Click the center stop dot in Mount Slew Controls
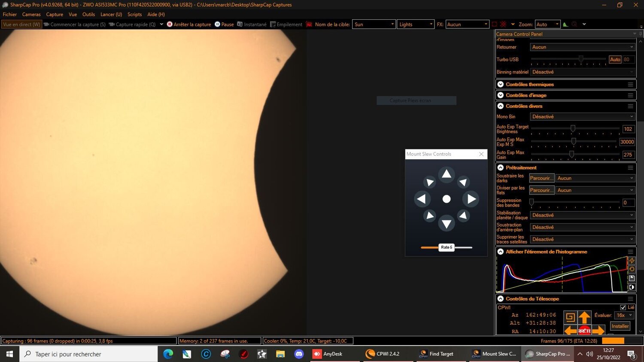Image resolution: width=644 pixels, height=362 pixels. point(447,199)
